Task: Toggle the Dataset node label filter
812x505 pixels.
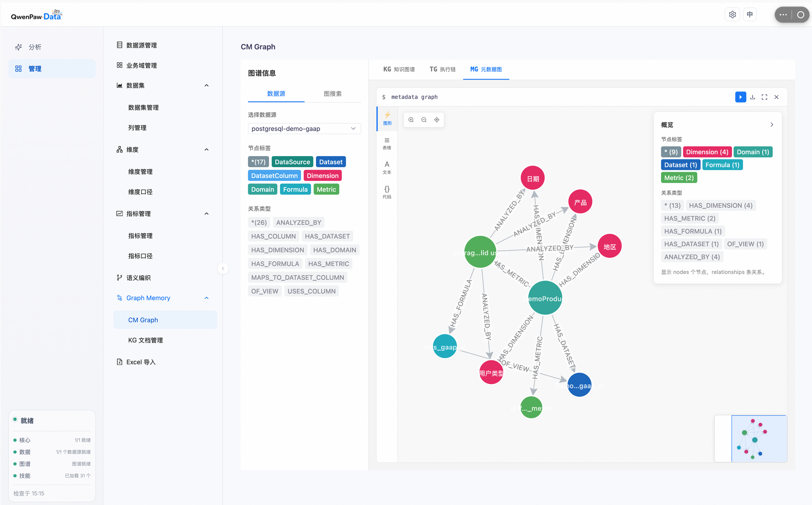Action: coord(331,162)
